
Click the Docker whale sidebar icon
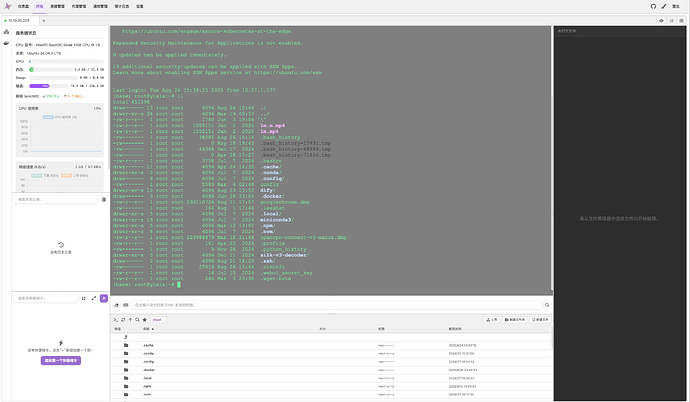point(6,43)
